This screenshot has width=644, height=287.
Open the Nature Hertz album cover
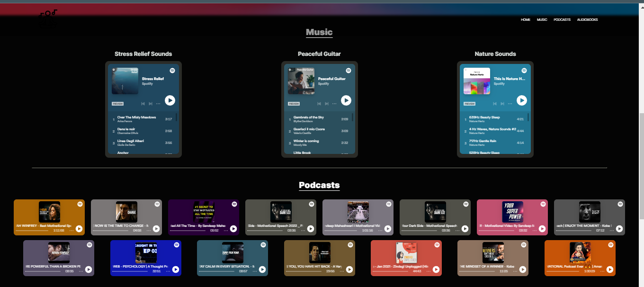click(477, 81)
